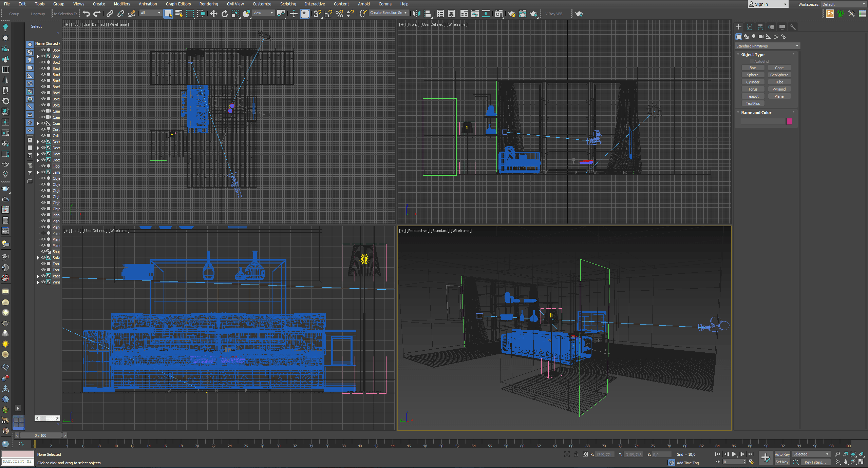
Task: Click the object name input field
Action: (x=763, y=121)
